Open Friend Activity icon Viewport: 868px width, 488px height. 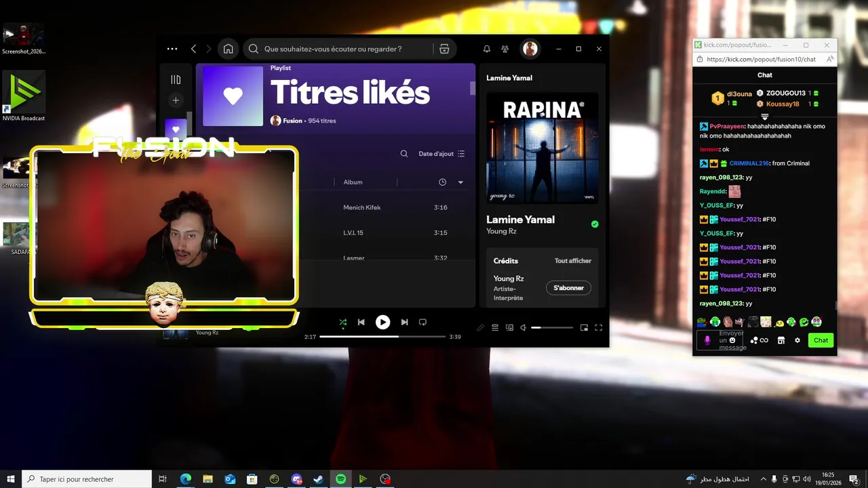point(505,49)
